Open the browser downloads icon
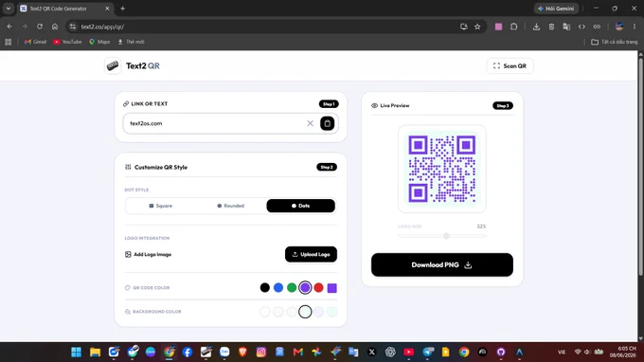 [536, 27]
